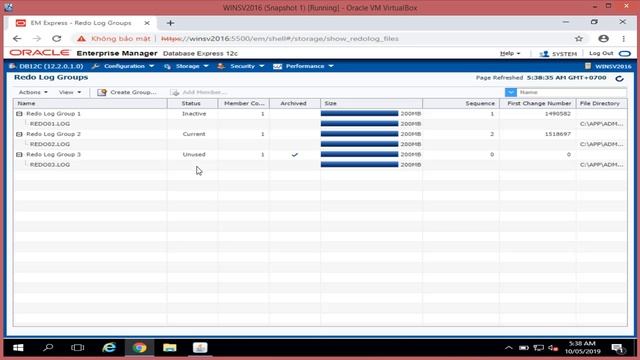The height and width of the screenshot is (360, 640).
Task: Click the Current status cell
Action: pos(194,134)
